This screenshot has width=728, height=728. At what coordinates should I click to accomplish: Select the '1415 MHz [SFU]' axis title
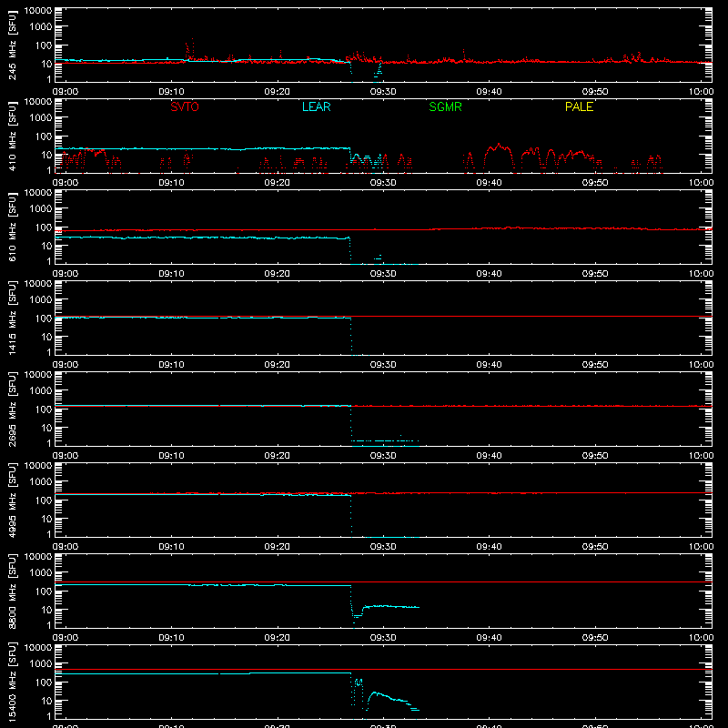coord(13,318)
